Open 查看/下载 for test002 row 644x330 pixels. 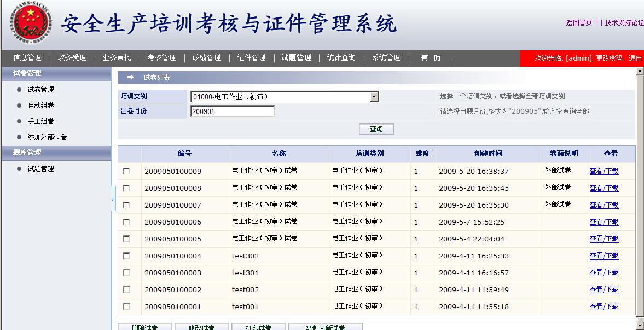tap(604, 290)
